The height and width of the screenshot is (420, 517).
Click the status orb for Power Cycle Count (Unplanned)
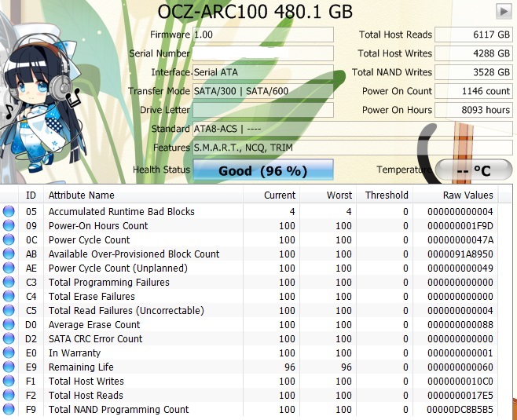point(9,268)
